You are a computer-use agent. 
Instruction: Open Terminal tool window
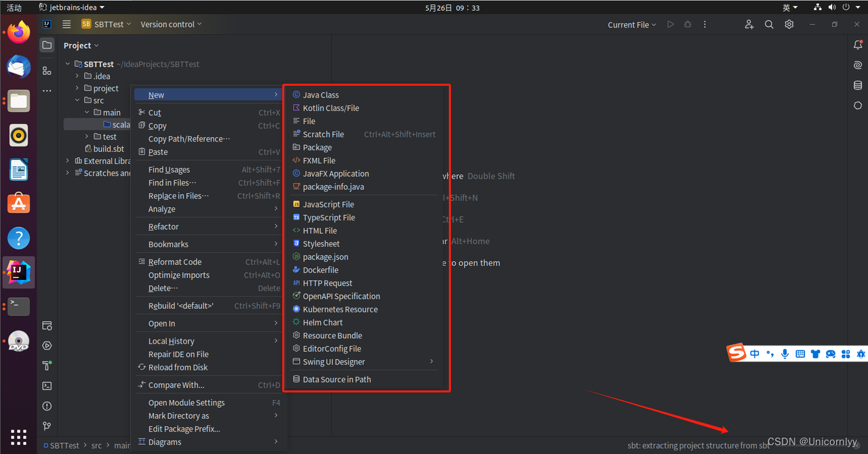(x=47, y=386)
